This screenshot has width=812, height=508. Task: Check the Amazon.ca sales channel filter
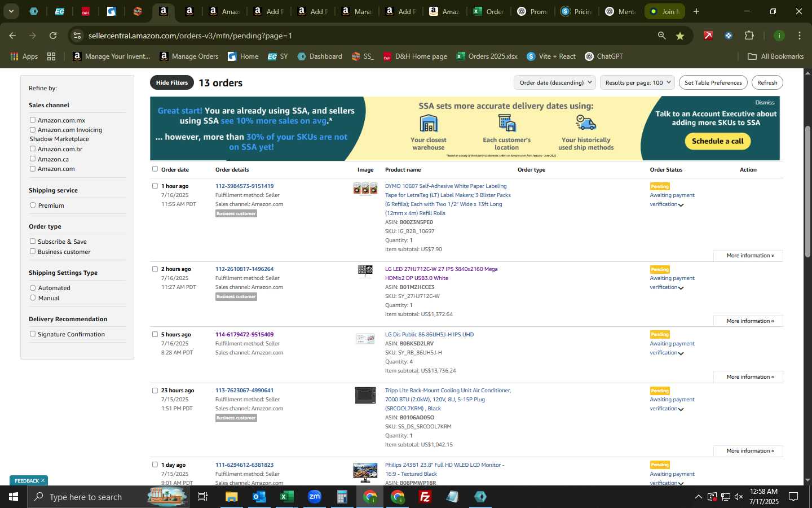pyautogui.click(x=33, y=159)
